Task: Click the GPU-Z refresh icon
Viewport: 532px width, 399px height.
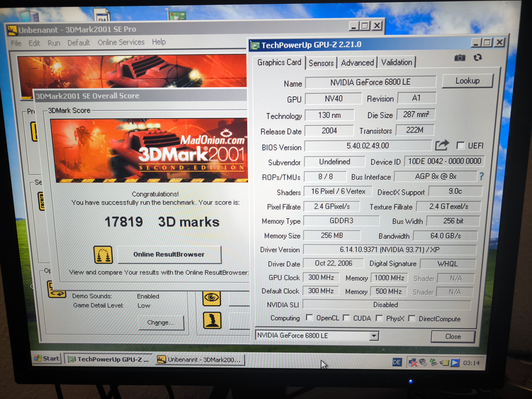Action: (477, 58)
